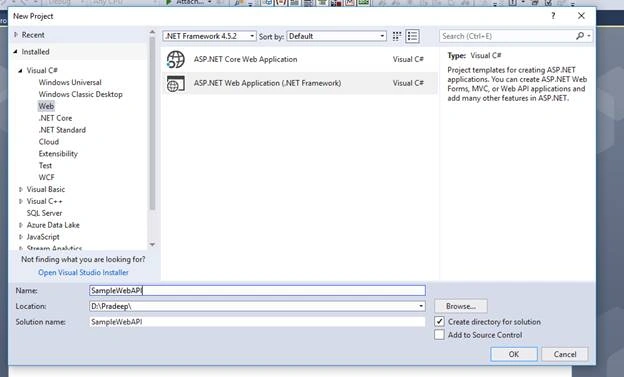Toggle Create directory for solution checkbox
This screenshot has height=377, width=624.
point(439,322)
